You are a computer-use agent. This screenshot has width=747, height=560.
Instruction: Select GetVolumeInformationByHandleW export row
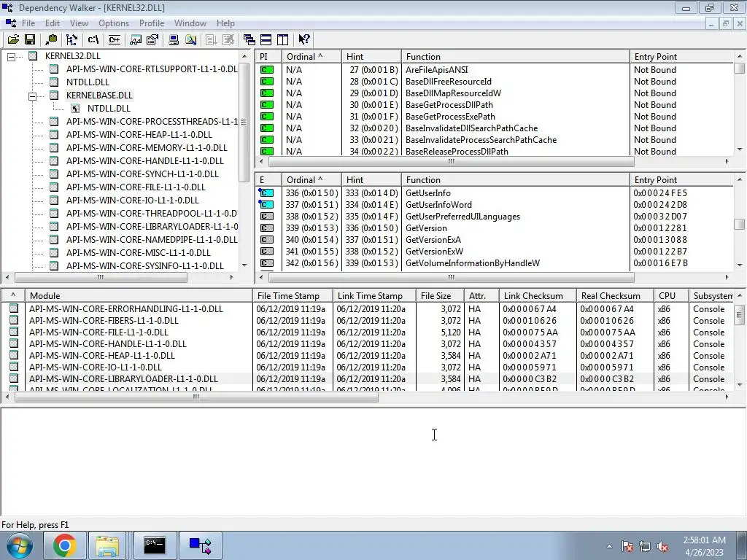point(494,262)
